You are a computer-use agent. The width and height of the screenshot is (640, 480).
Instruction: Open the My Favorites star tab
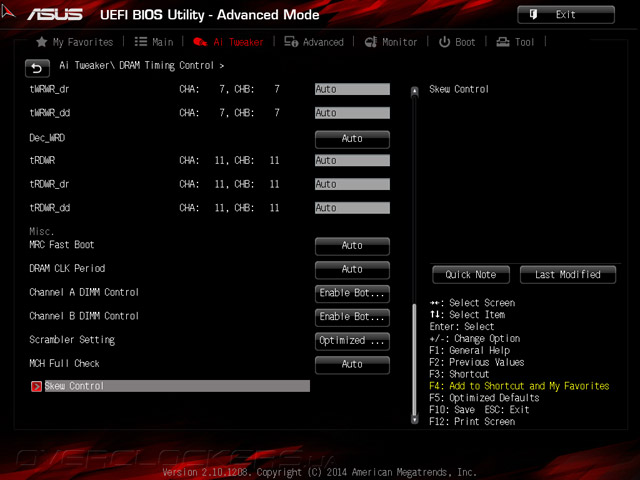click(x=74, y=42)
